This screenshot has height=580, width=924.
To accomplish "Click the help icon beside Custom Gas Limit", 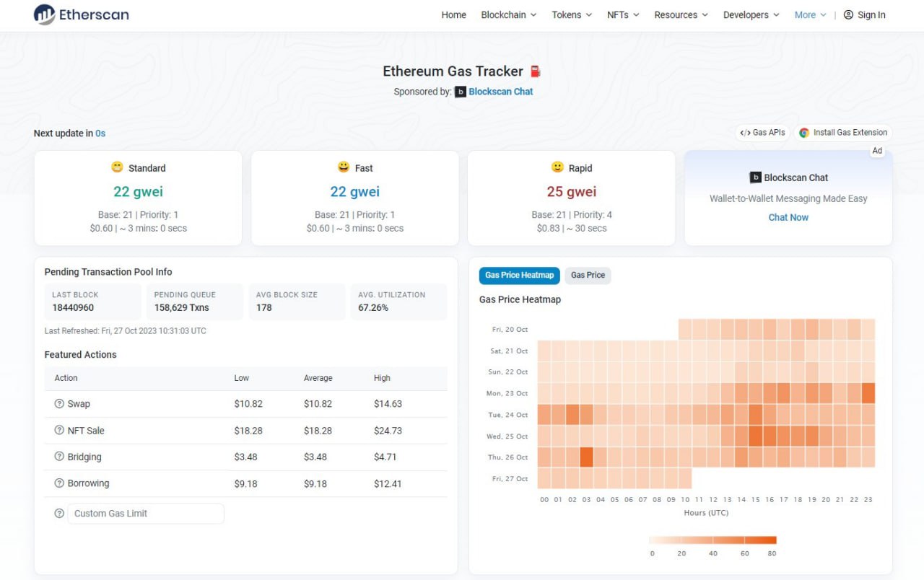I will pos(59,514).
